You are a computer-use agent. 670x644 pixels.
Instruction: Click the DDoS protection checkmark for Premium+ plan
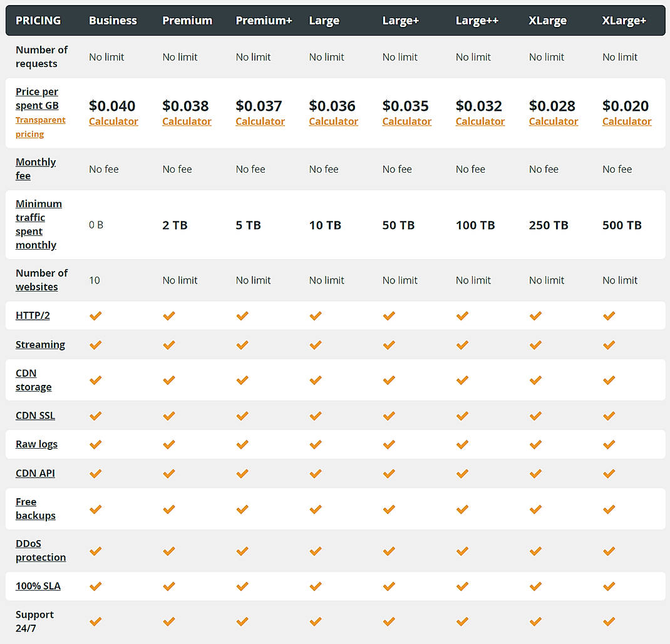coord(242,551)
